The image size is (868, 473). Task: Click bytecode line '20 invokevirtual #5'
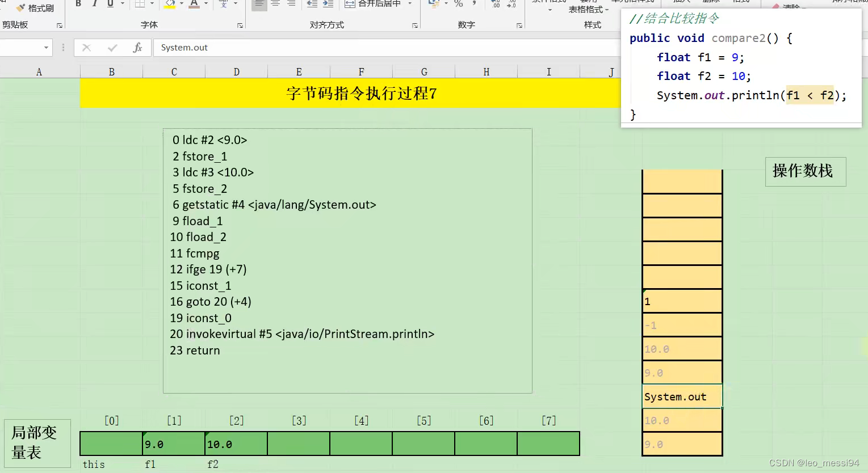pos(302,334)
